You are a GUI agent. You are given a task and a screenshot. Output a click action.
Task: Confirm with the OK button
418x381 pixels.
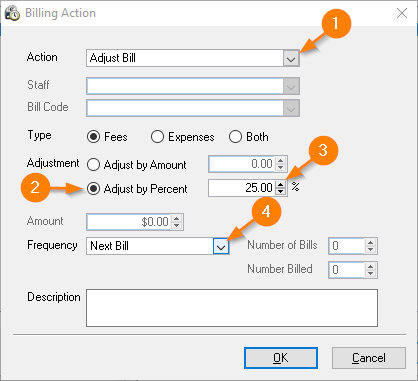pos(281,358)
